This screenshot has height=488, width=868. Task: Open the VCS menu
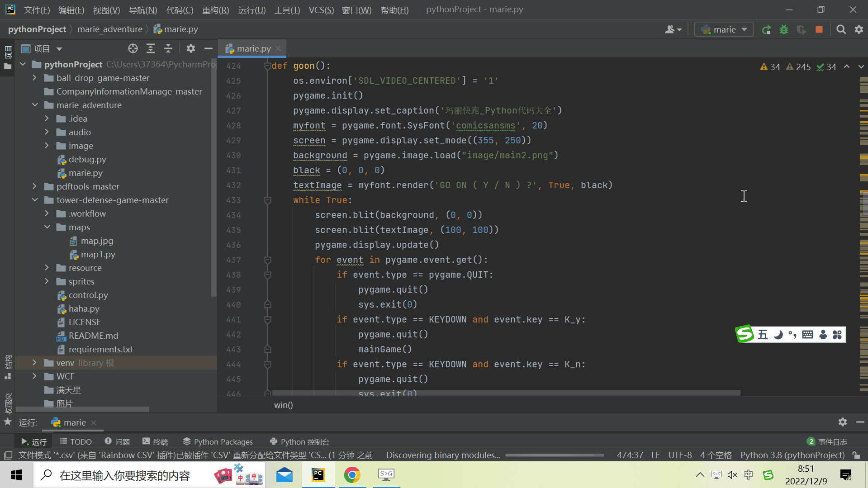click(321, 10)
